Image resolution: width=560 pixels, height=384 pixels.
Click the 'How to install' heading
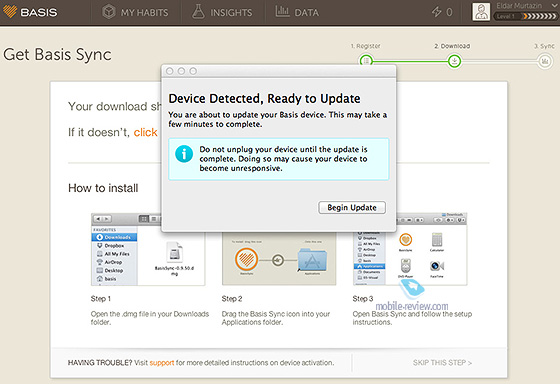coord(103,188)
